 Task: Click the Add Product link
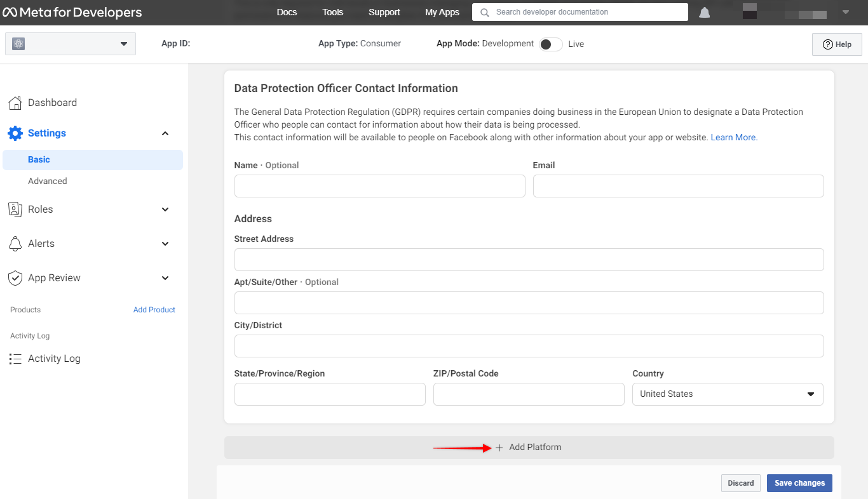pos(154,310)
